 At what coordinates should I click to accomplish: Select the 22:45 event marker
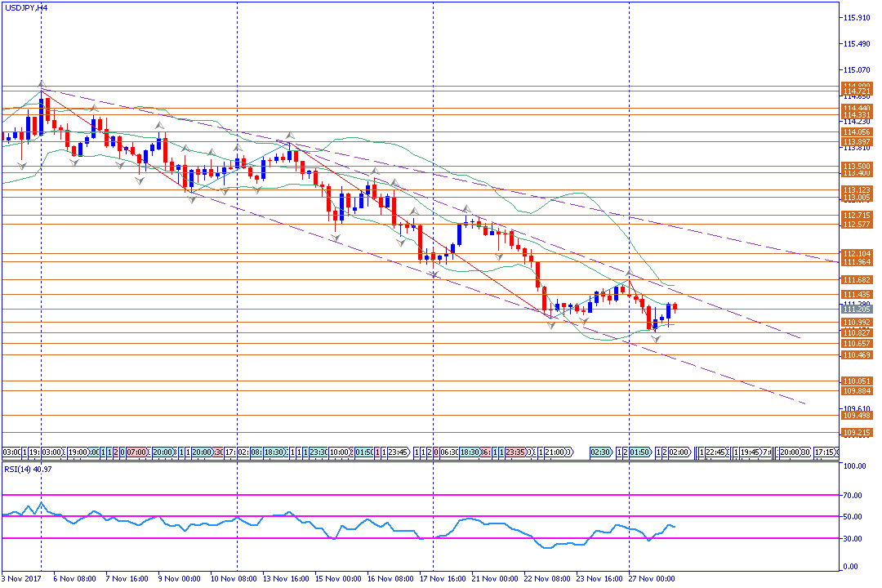tap(715, 452)
